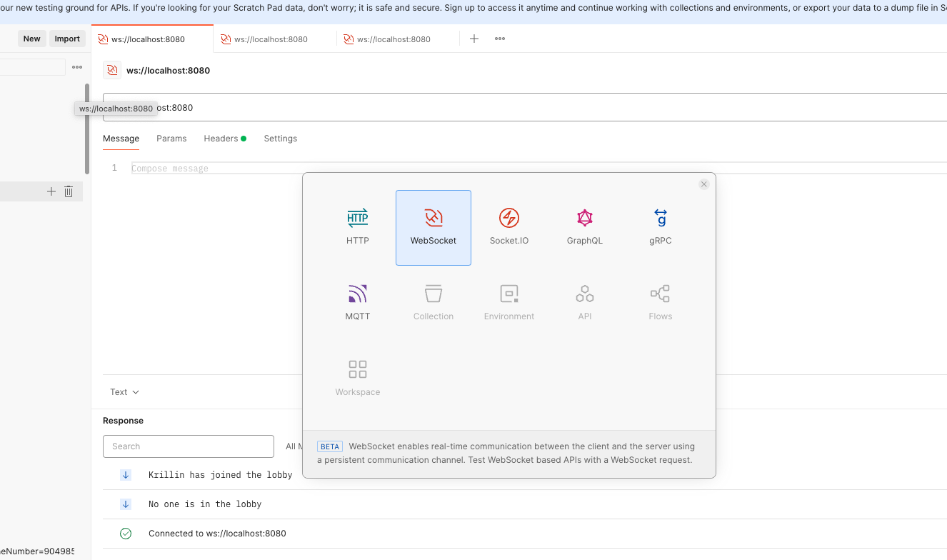Select the WebSocket request tile
This screenshot has height=560, width=947.
coord(434,228)
